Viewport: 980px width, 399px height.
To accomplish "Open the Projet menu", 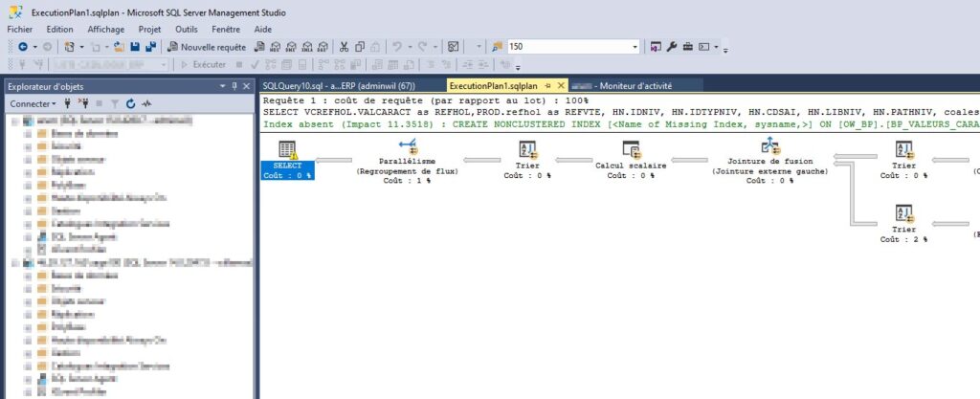I will tap(149, 30).
